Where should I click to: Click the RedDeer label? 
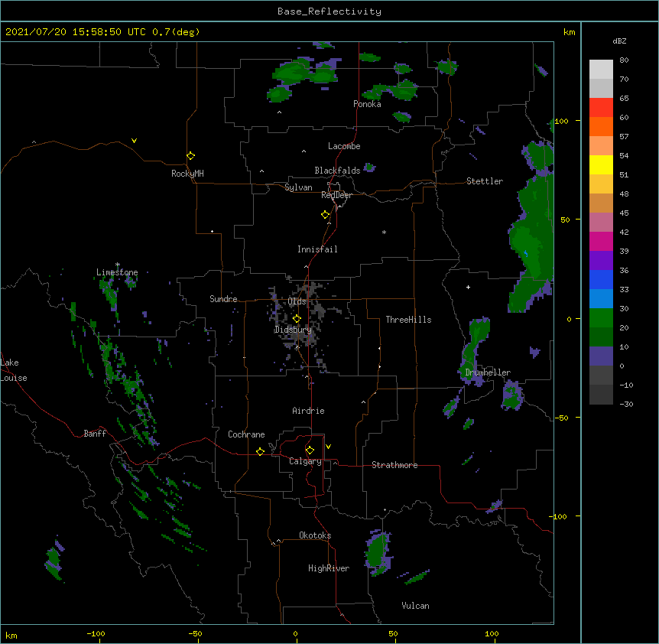pyautogui.click(x=336, y=195)
